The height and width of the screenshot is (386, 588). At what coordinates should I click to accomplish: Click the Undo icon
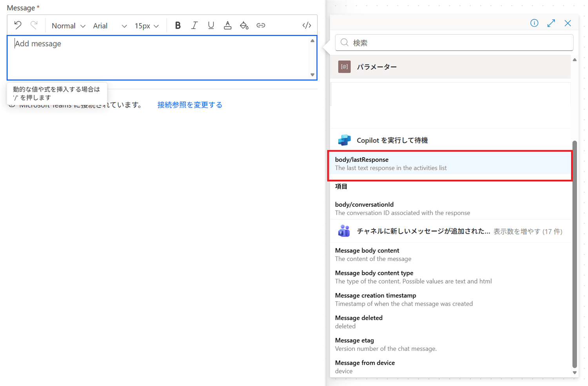tap(17, 25)
